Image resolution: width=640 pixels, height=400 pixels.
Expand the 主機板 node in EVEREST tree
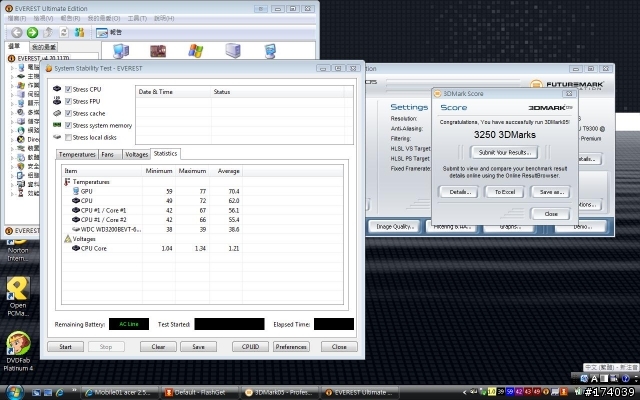[12, 76]
